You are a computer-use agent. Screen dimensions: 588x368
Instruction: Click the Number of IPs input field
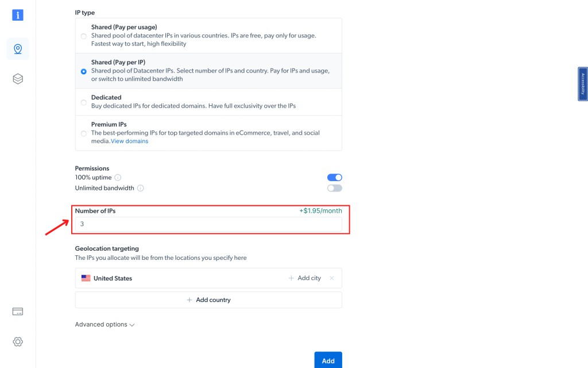(208, 224)
